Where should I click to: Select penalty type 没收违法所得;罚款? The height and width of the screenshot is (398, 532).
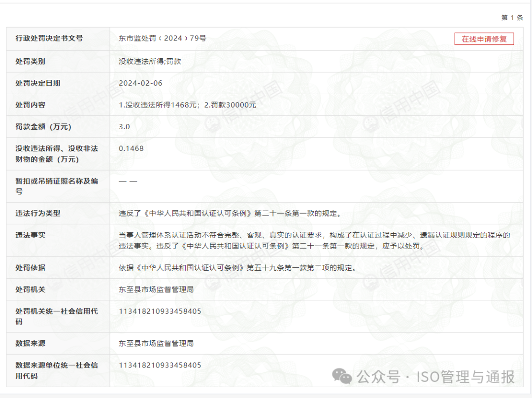coord(150,61)
